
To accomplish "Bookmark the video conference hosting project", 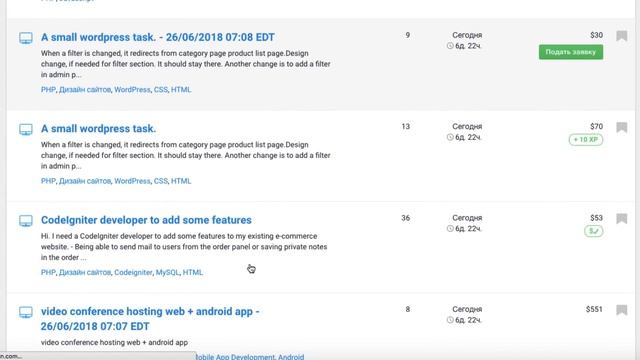I will (622, 310).
